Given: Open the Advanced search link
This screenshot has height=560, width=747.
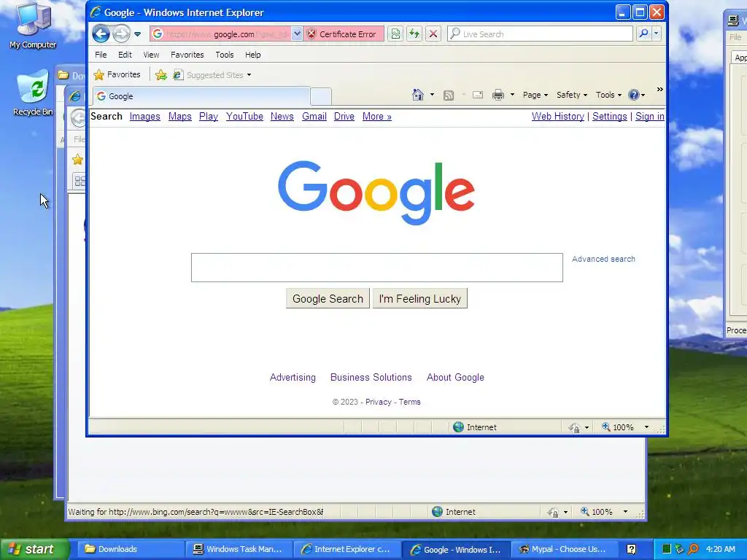Looking at the screenshot, I should pos(603,259).
